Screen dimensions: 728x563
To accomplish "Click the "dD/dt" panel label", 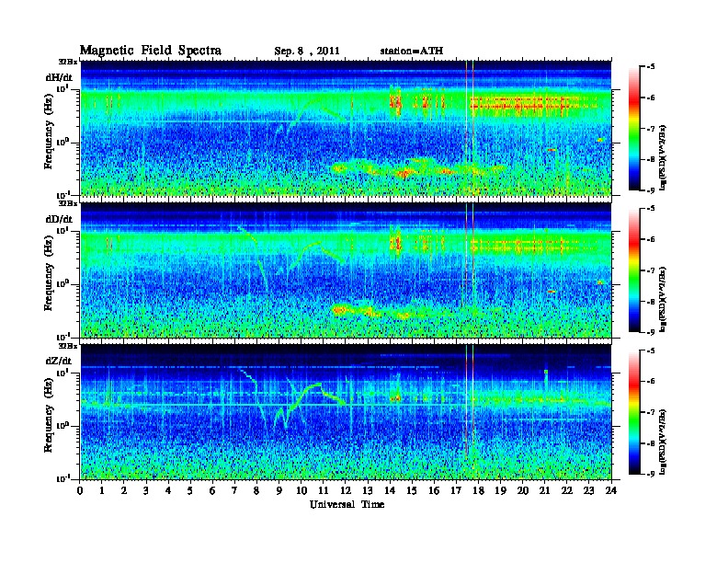I will point(59,219).
